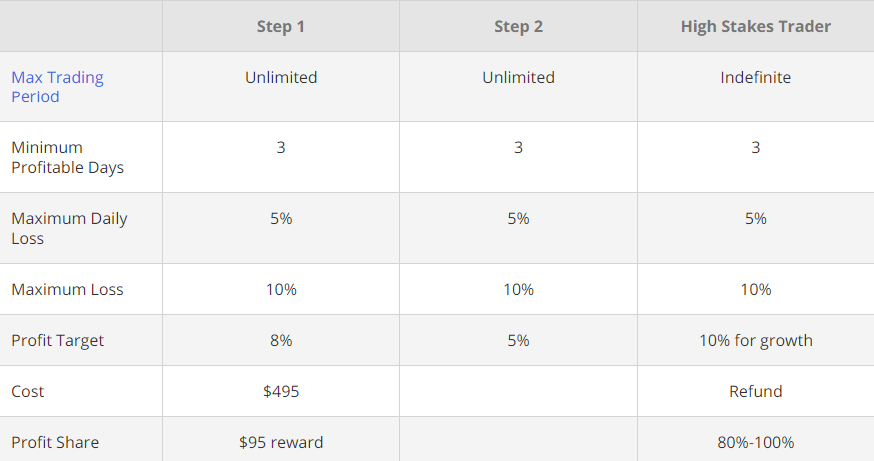
Task: Click the 80%-100% profit share cell
Action: tap(755, 442)
